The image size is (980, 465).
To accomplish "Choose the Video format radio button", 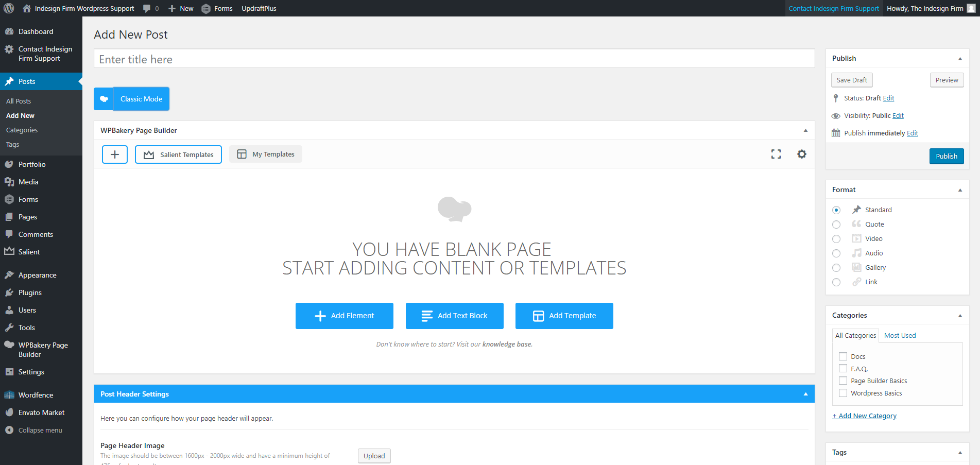I will 836,239.
